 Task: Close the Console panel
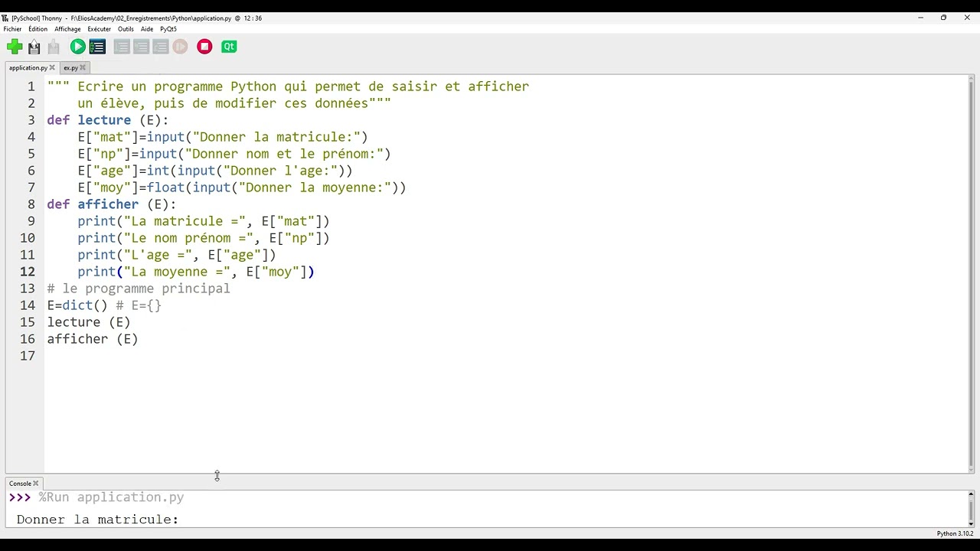[35, 484]
